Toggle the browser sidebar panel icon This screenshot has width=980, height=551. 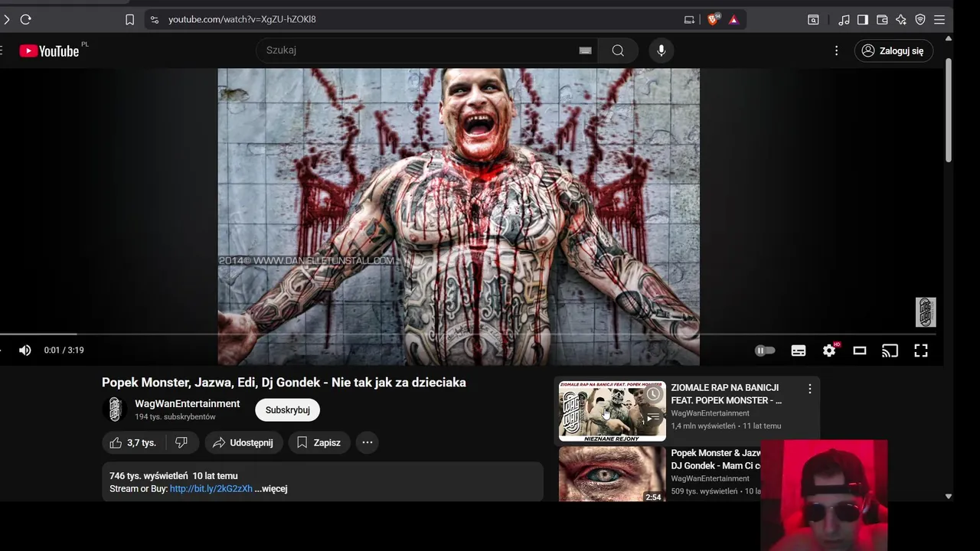click(863, 20)
